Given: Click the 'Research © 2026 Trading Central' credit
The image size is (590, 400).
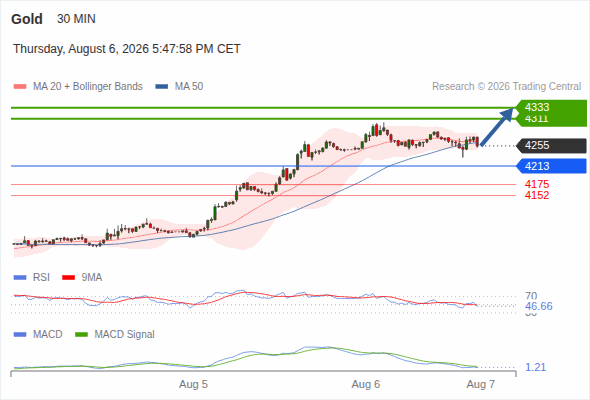Looking at the screenshot, I should 506,87.
